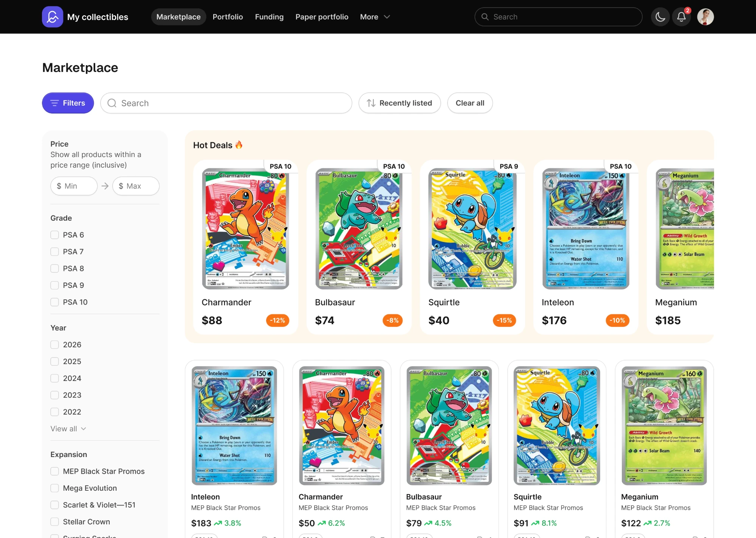This screenshot has height=538, width=756.
Task: Expand the More menu dropdown
Action: coord(375,17)
